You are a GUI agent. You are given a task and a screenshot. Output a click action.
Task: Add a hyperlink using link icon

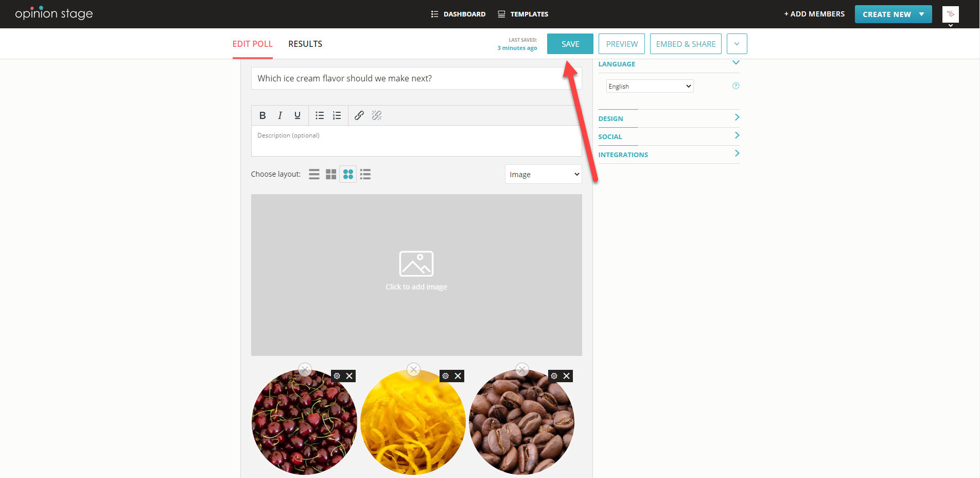(x=359, y=115)
